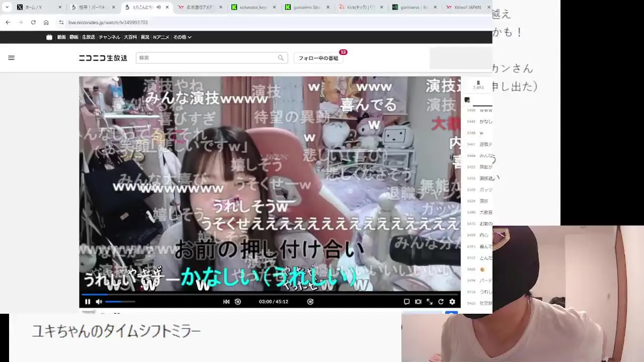Switch to the 名古屋のアメダス tab
Viewport: 644px width, 362px height.
(200, 7)
